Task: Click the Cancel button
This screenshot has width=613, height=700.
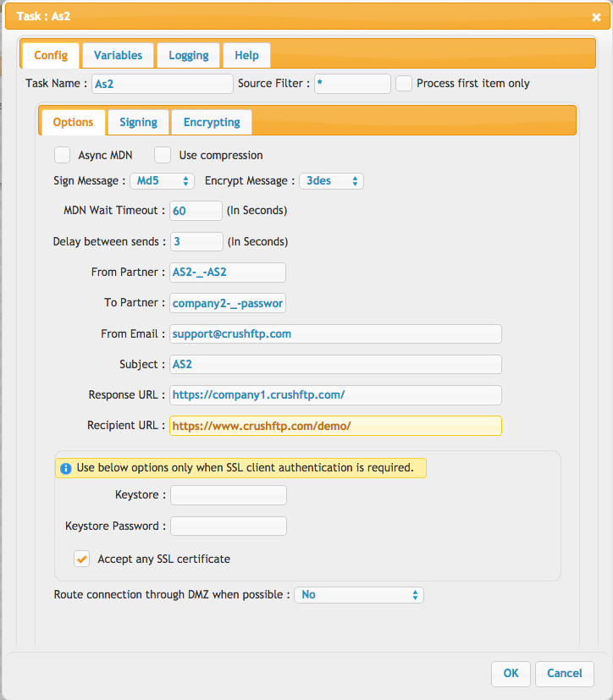Action: click(565, 674)
